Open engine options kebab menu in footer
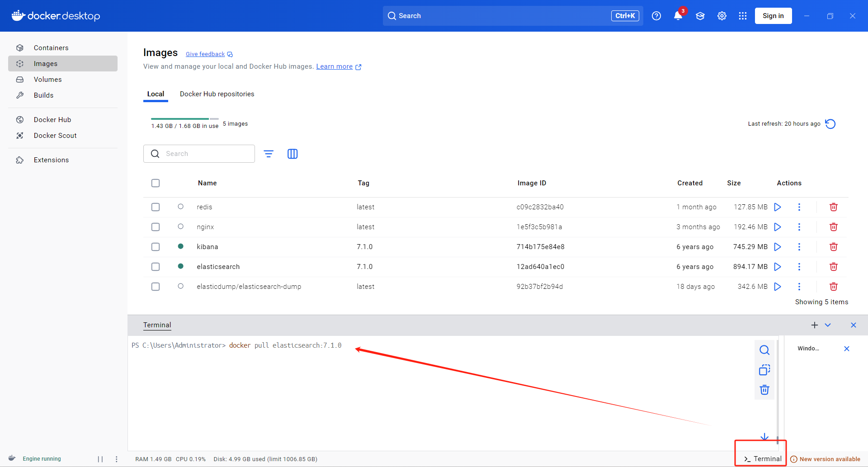The height and width of the screenshot is (467, 868). point(117,459)
